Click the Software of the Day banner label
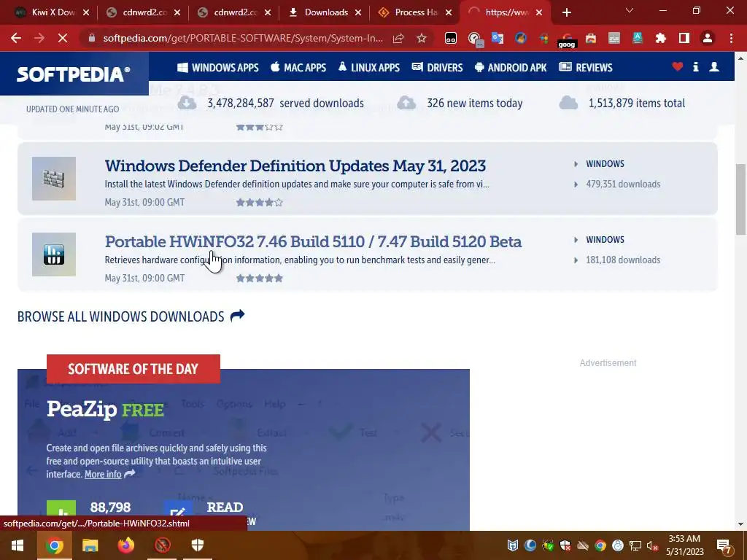This screenshot has height=560, width=747. coord(133,368)
